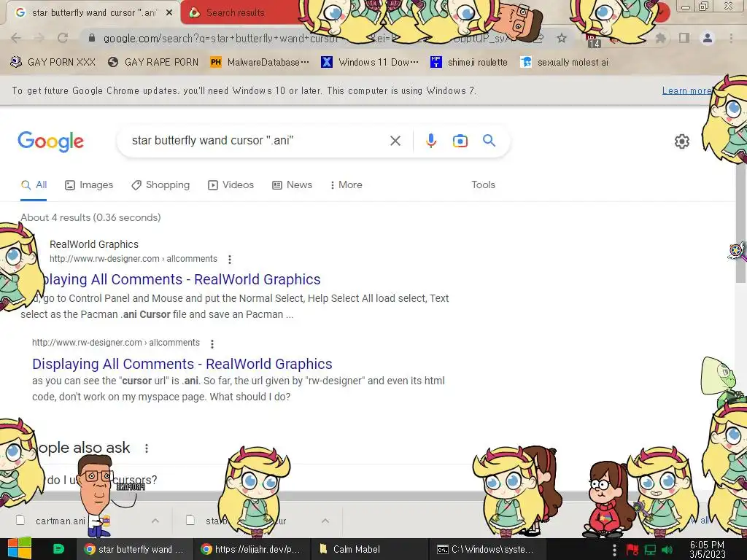The image size is (747, 560).
Task: Clear the search box with X icon
Action: pyautogui.click(x=395, y=141)
